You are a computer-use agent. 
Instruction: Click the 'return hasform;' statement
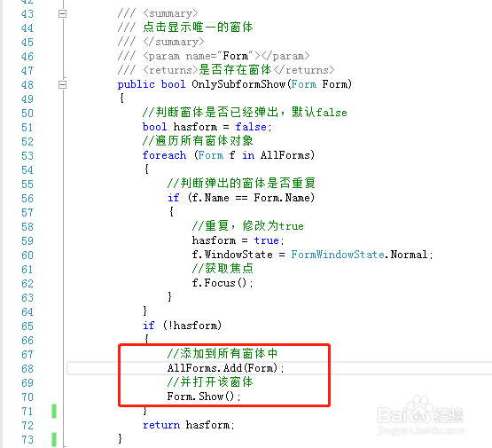coord(189,425)
